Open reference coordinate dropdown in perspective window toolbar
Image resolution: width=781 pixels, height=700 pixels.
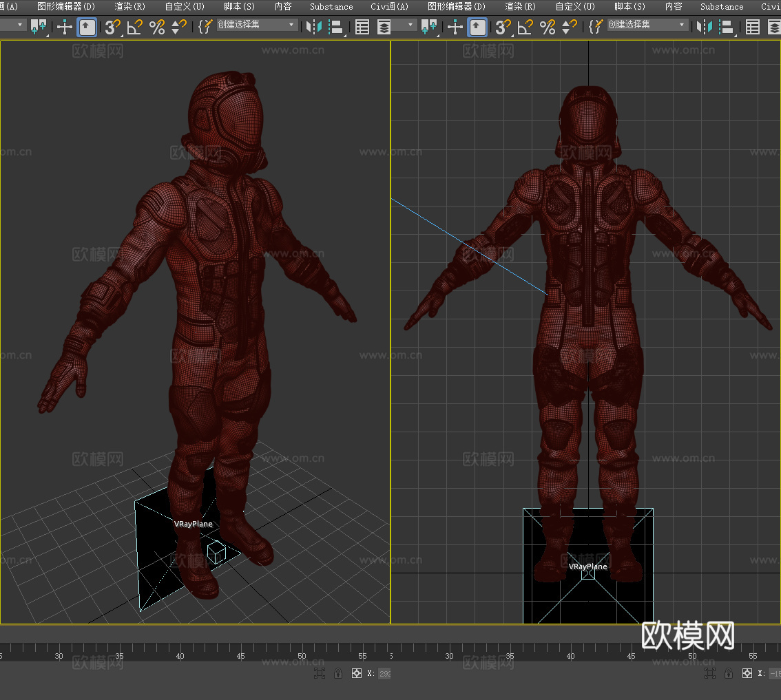(x=12, y=24)
